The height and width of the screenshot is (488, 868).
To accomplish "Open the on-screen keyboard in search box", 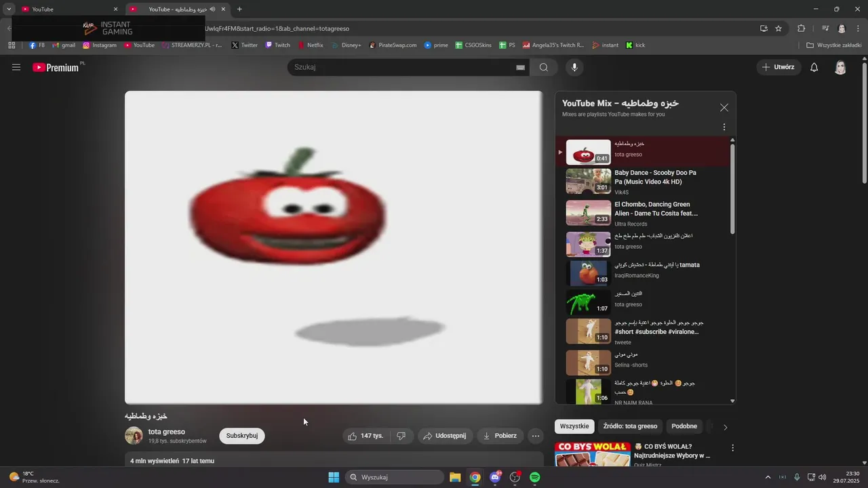I will 521,67.
